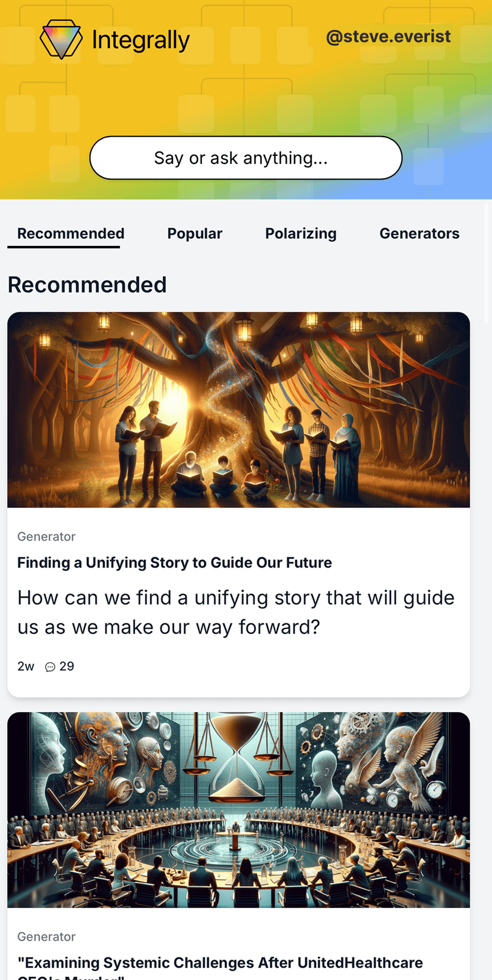Open the glowing tree readers thumbnail image
This screenshot has width=492, height=980.
(x=238, y=409)
